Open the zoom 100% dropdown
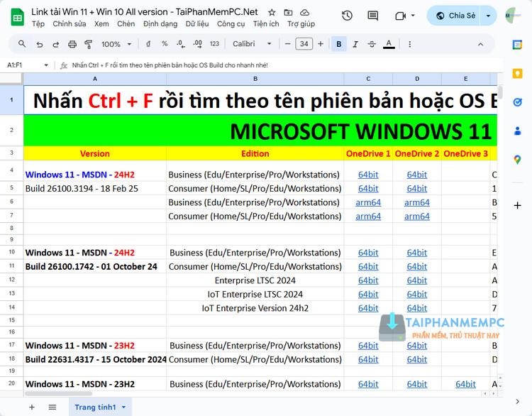Viewport: 532px width, 416px height. coord(115,44)
